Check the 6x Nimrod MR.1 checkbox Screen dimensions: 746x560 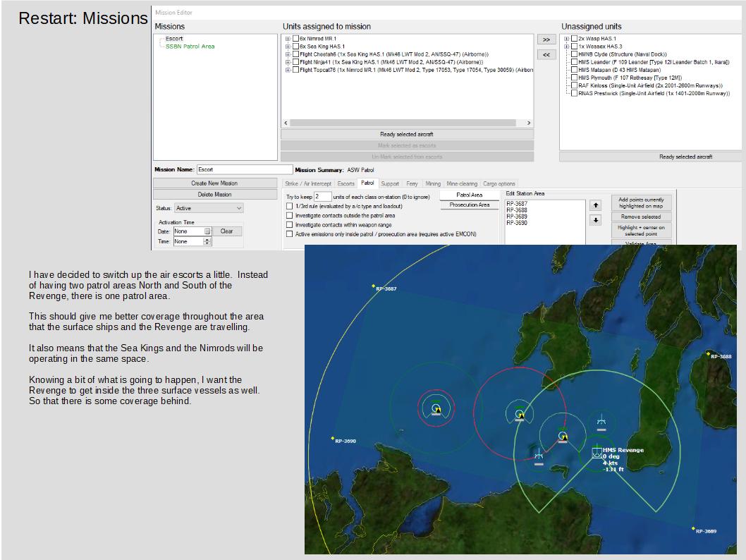295,39
